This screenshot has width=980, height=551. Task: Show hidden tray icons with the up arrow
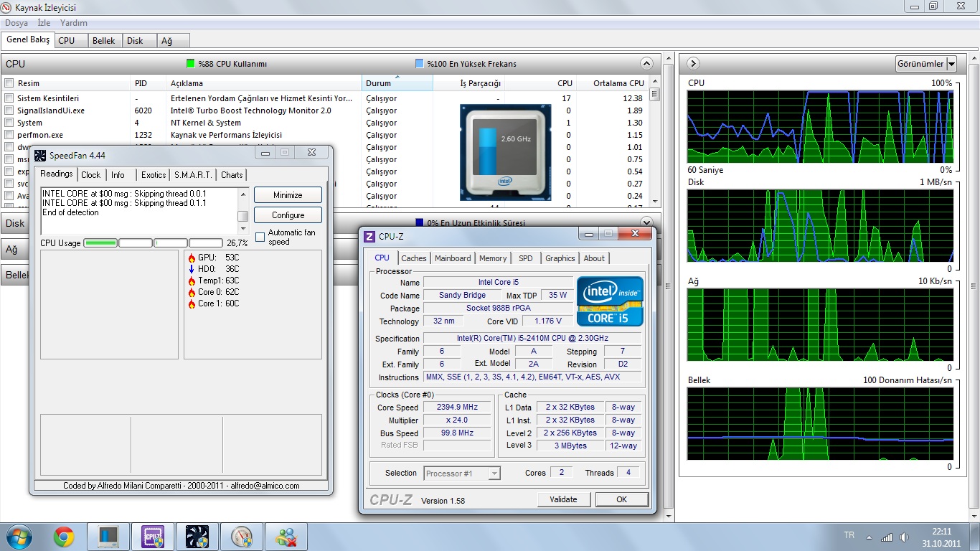pos(869,537)
